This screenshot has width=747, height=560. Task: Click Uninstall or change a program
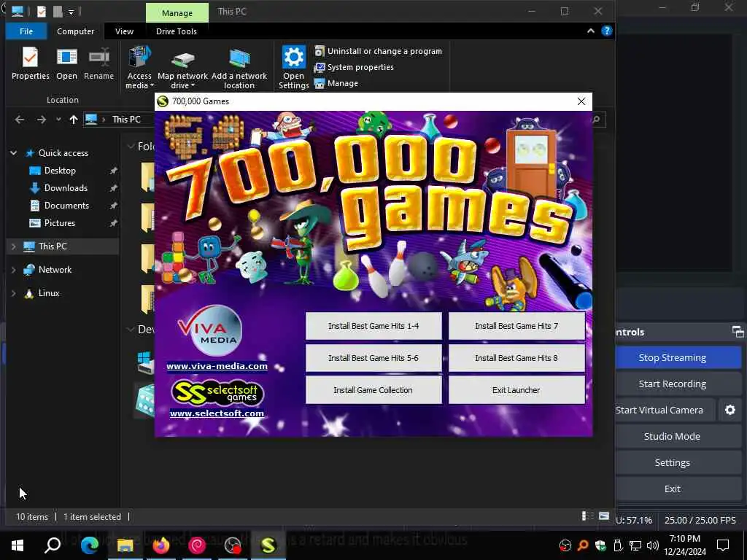click(x=379, y=51)
